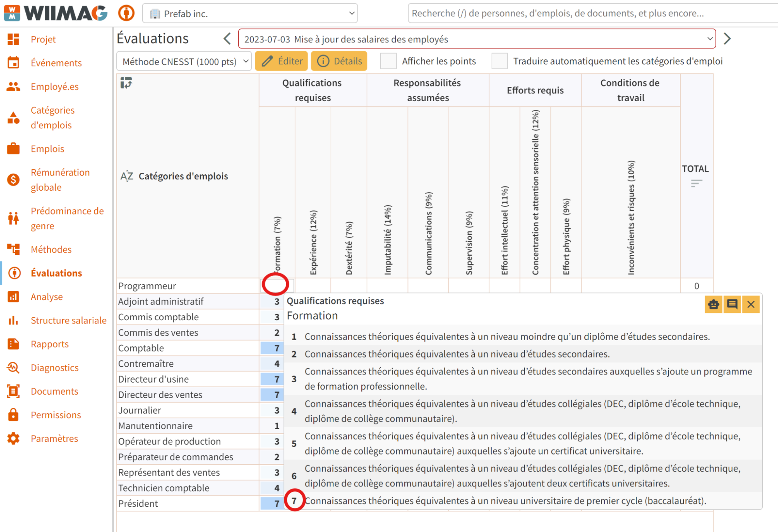Image resolution: width=778 pixels, height=532 pixels.
Task: Click the global search field
Action: 592,13
